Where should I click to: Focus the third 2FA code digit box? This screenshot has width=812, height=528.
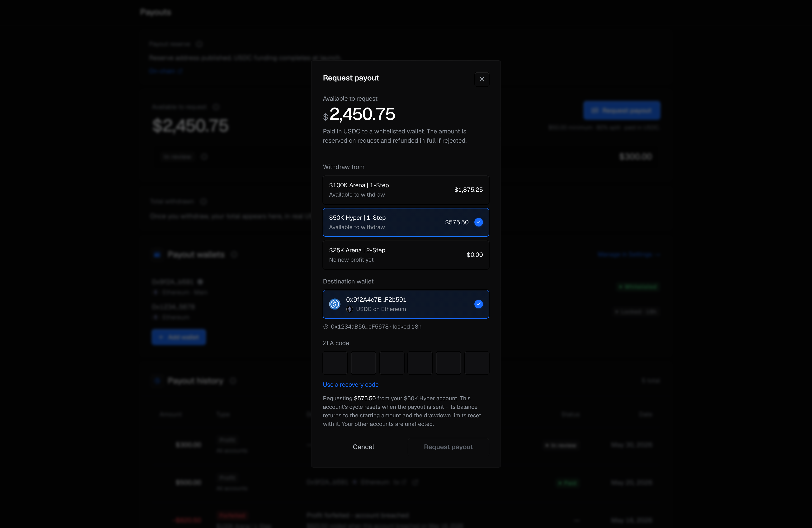click(392, 363)
